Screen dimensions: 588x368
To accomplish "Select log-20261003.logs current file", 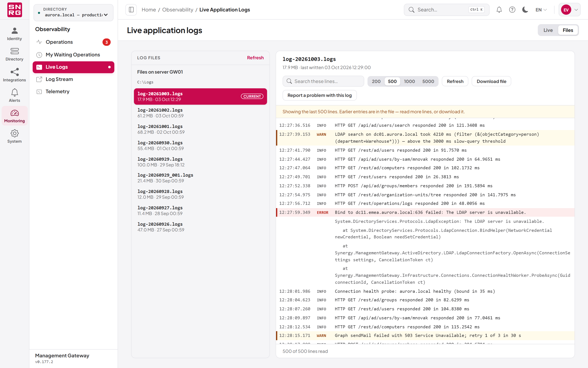I will 200,97.
